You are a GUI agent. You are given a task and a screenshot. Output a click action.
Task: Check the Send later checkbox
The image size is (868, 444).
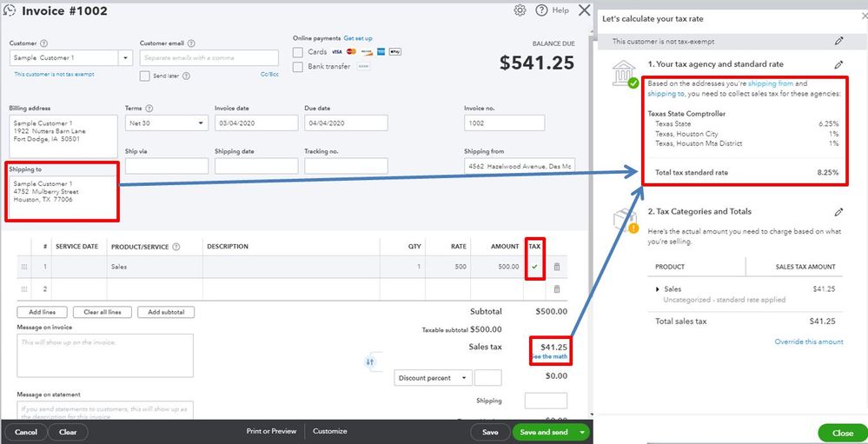click(x=144, y=76)
